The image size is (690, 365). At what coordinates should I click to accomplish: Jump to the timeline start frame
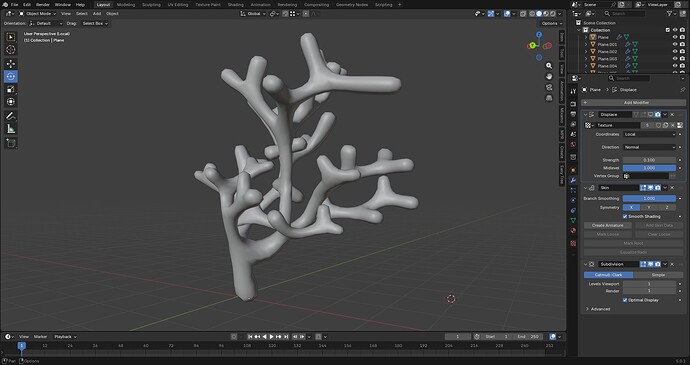pos(250,337)
